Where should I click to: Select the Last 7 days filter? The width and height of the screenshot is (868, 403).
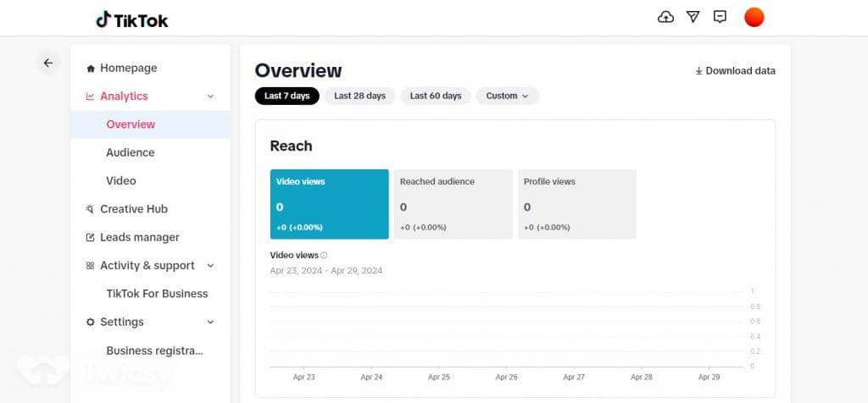[287, 96]
